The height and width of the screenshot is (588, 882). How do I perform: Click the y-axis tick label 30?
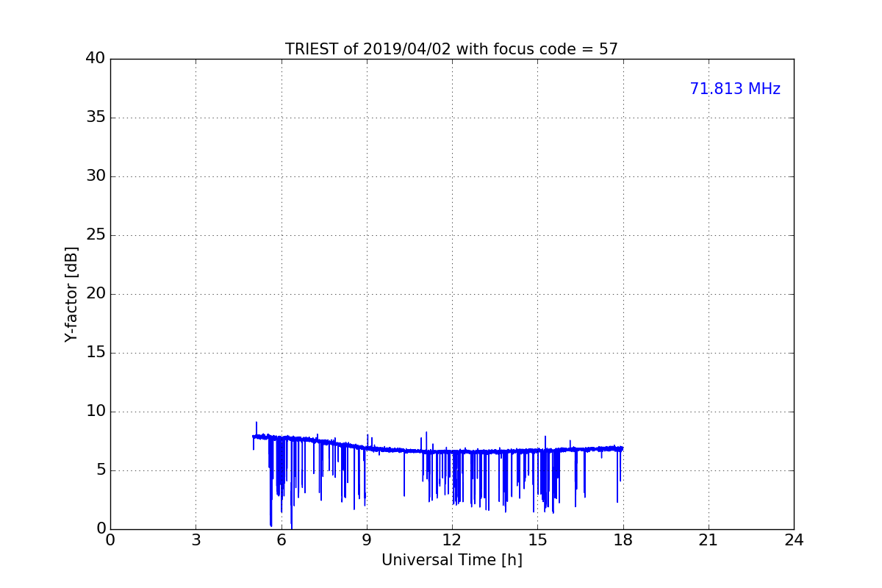[x=96, y=176]
